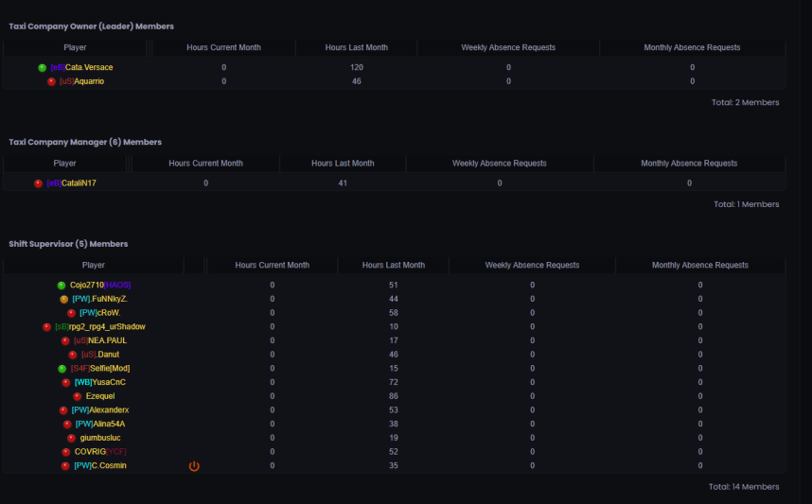Click red status dot next to Ezequel
Image resolution: width=812 pixels, height=504 pixels.
pyautogui.click(x=78, y=397)
